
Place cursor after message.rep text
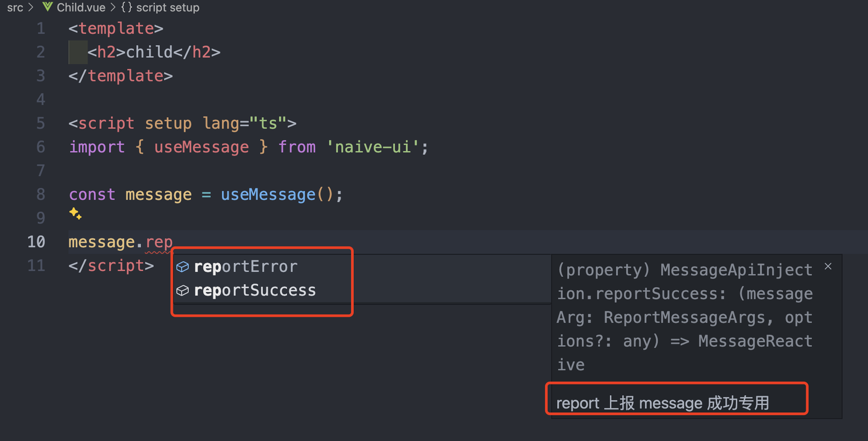173,242
